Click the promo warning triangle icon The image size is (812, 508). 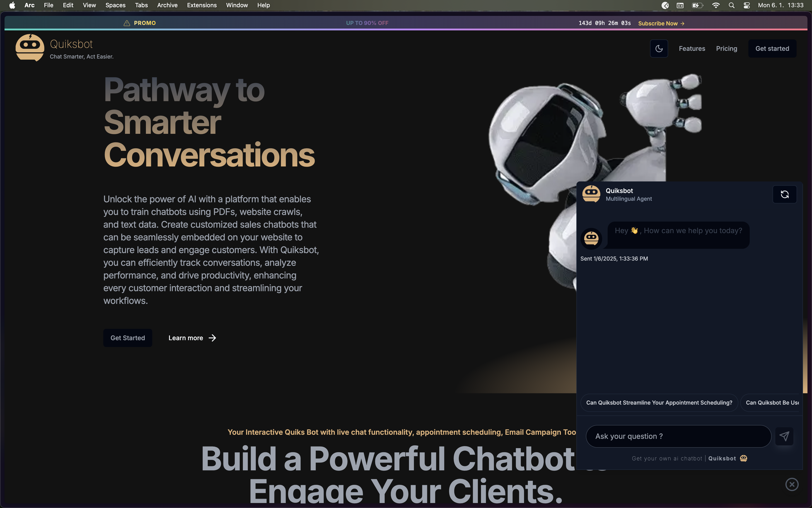point(127,23)
